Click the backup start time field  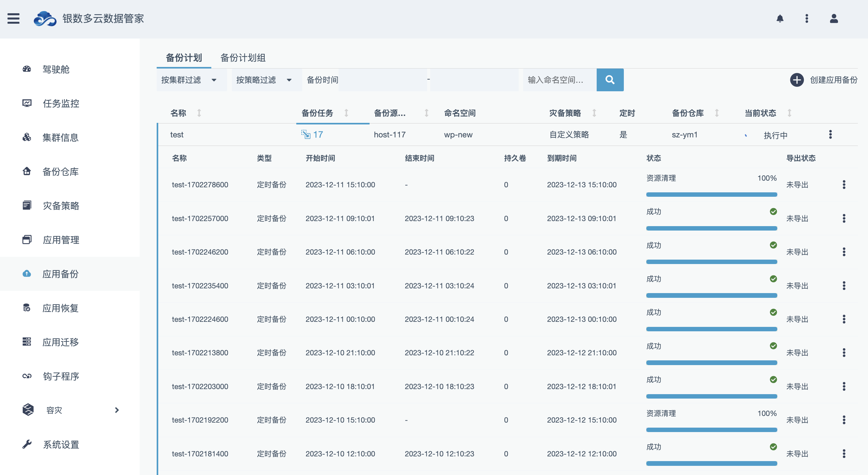coord(383,80)
